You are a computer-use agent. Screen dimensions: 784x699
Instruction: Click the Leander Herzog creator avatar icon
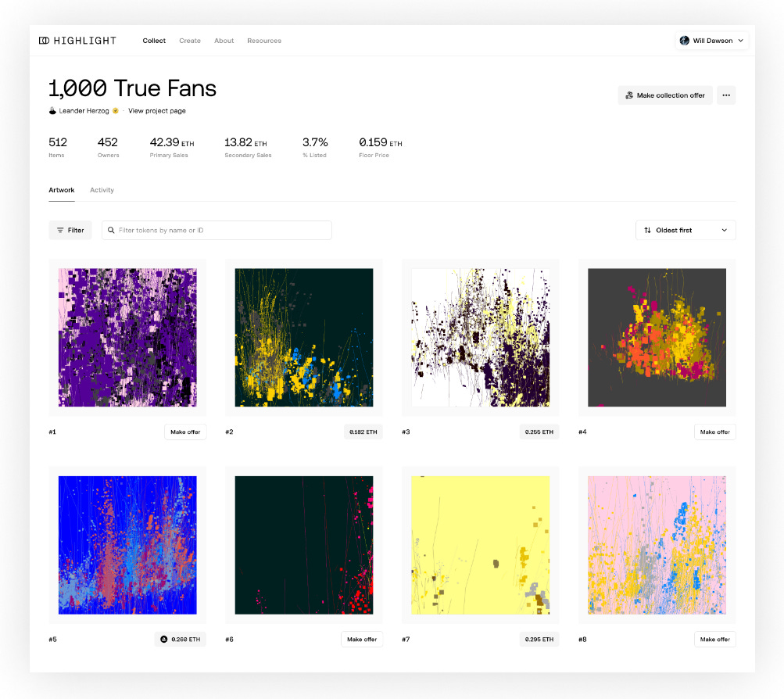[x=52, y=111]
